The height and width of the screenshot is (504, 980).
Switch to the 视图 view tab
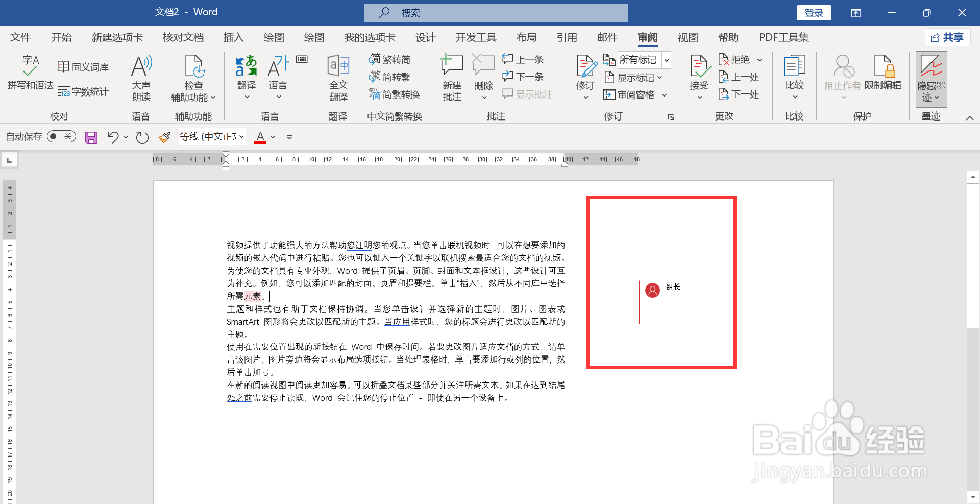[688, 37]
